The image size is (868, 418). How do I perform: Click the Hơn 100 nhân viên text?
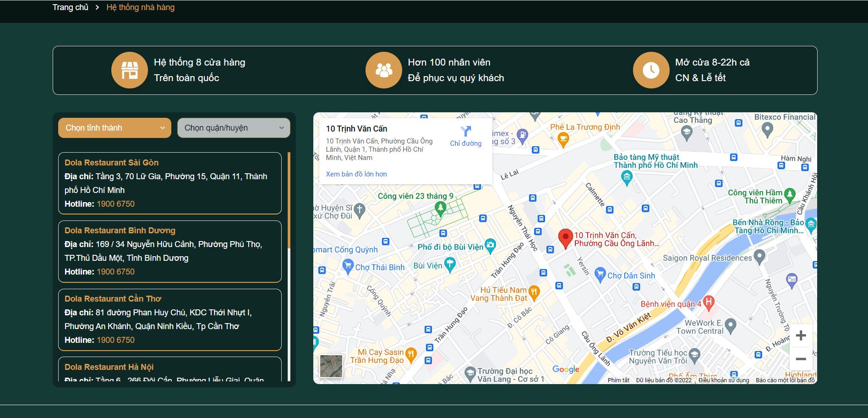point(449,62)
